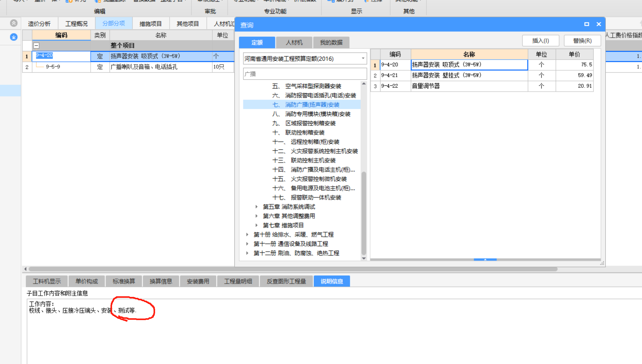Screen dimensions: 642x364
Task: Maximize the 查询 dialog
Action: [x=587, y=24]
